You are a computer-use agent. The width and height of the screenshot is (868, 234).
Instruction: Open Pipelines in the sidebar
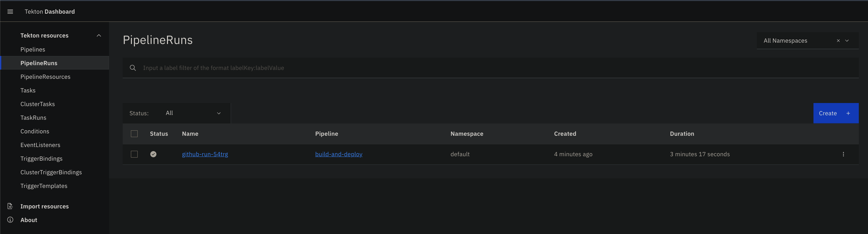tap(33, 49)
